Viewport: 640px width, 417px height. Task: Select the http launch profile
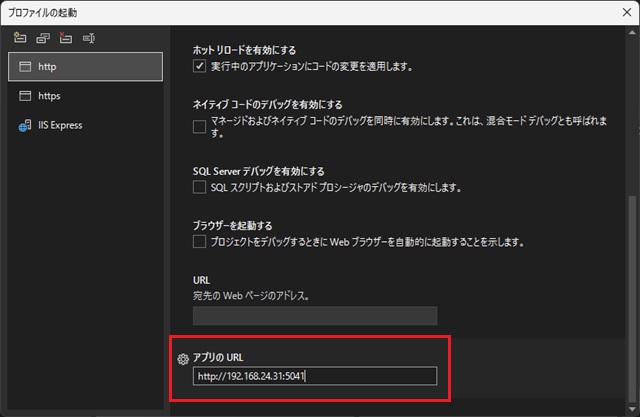click(85, 67)
